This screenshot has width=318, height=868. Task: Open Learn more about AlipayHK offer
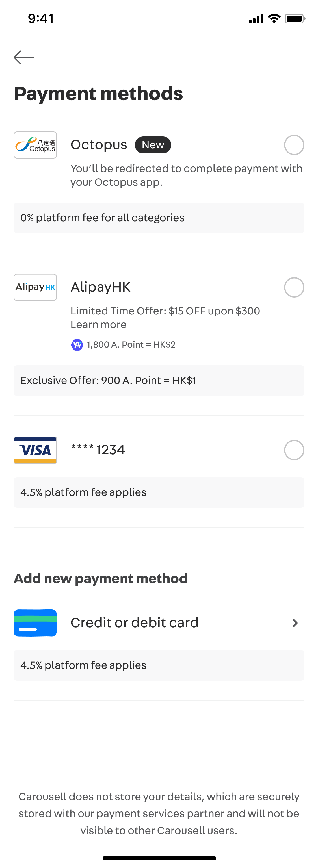click(x=98, y=324)
